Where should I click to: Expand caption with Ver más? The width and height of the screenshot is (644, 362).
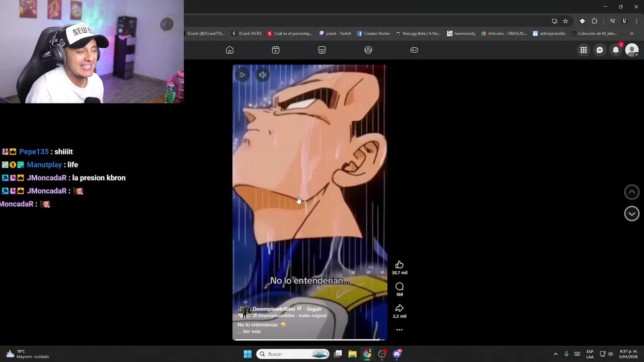click(x=252, y=332)
